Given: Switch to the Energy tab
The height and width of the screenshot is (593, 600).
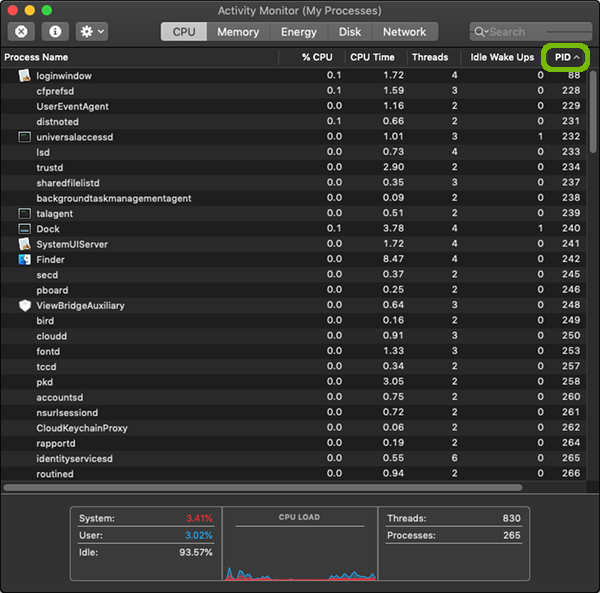Looking at the screenshot, I should pos(299,32).
